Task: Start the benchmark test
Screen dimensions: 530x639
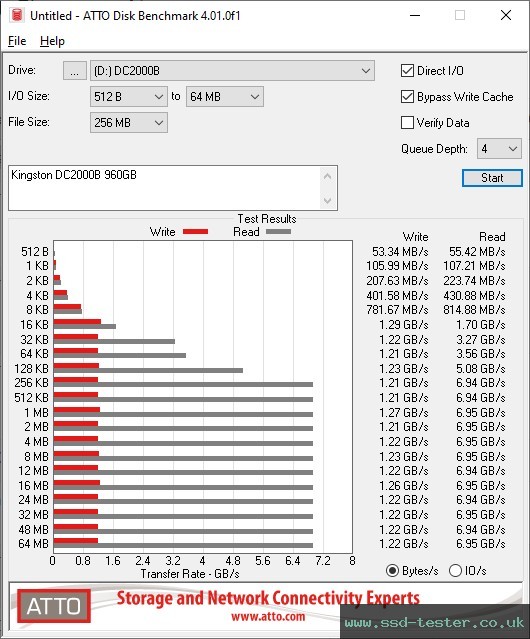Action: click(x=492, y=178)
